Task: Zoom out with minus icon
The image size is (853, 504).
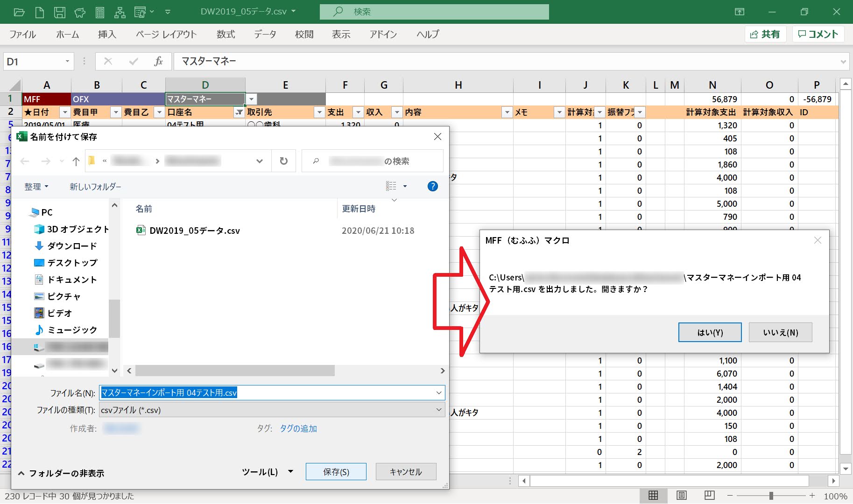Action: pos(730,496)
